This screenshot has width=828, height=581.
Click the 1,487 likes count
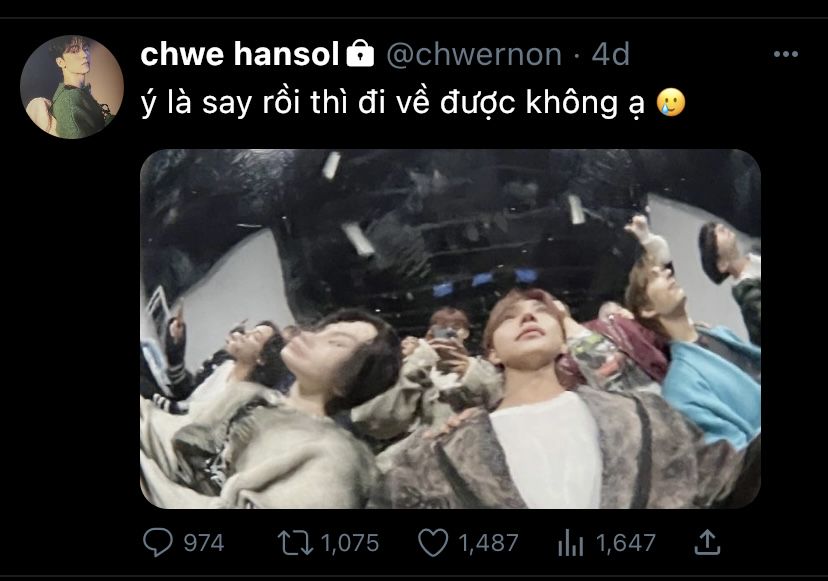[x=488, y=543]
